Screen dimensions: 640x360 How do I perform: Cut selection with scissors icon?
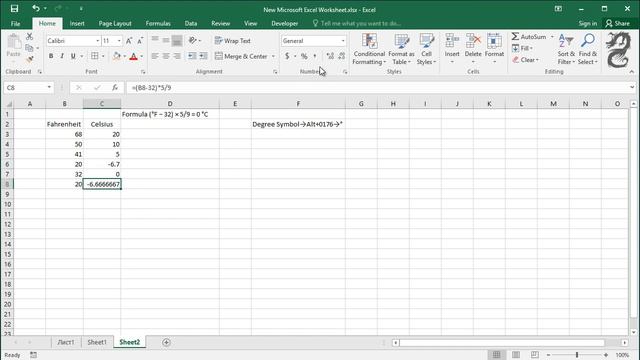[29, 37]
